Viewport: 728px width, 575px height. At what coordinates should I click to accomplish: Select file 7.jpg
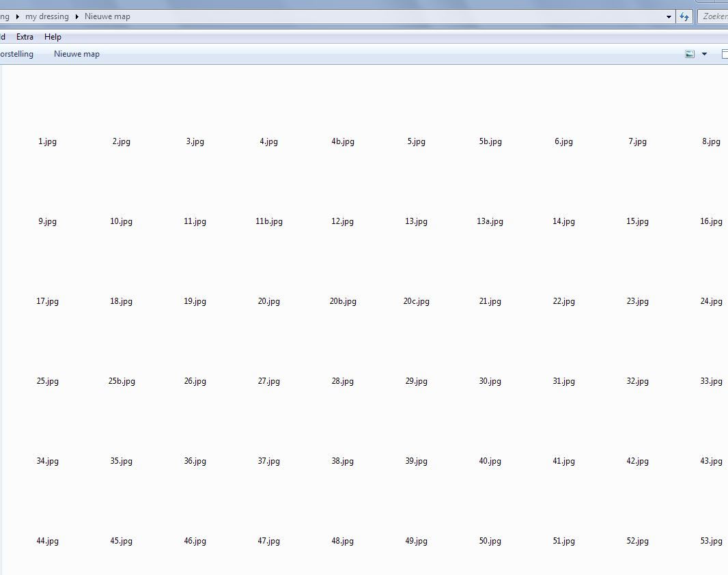637,141
